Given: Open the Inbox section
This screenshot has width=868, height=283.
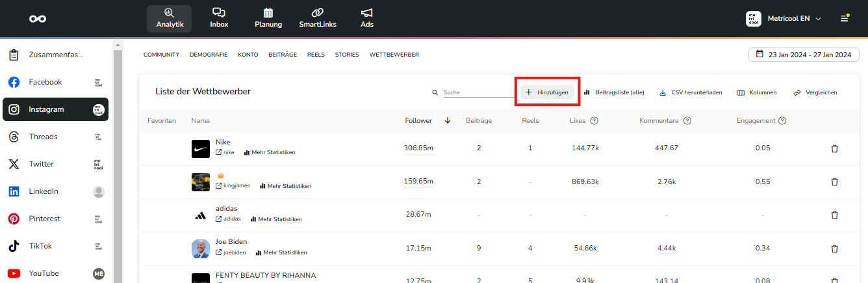Looking at the screenshot, I should (219, 18).
